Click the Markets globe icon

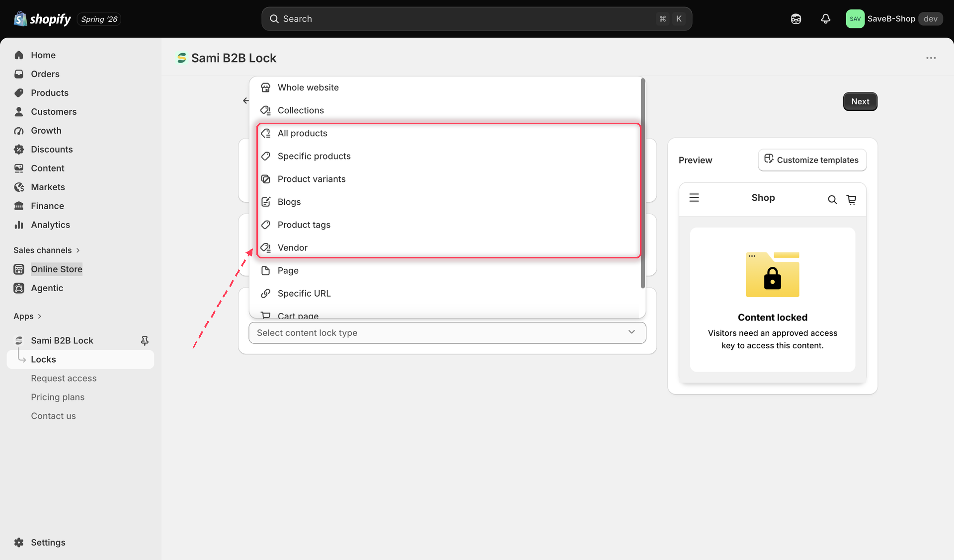pyautogui.click(x=19, y=187)
